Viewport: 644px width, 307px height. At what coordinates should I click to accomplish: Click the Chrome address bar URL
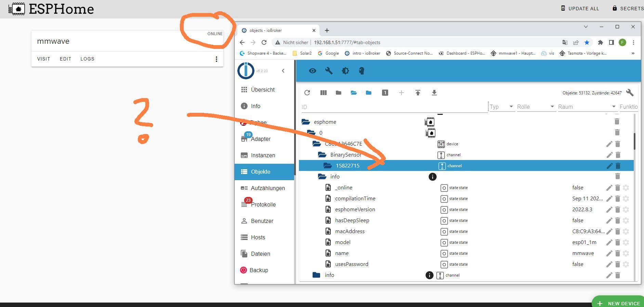pos(347,42)
